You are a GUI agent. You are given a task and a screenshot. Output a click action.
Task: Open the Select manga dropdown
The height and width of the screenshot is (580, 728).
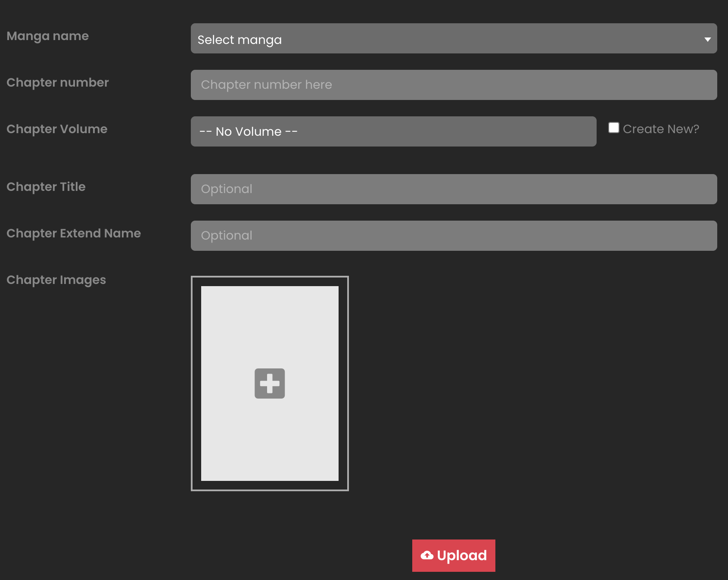pos(448,39)
